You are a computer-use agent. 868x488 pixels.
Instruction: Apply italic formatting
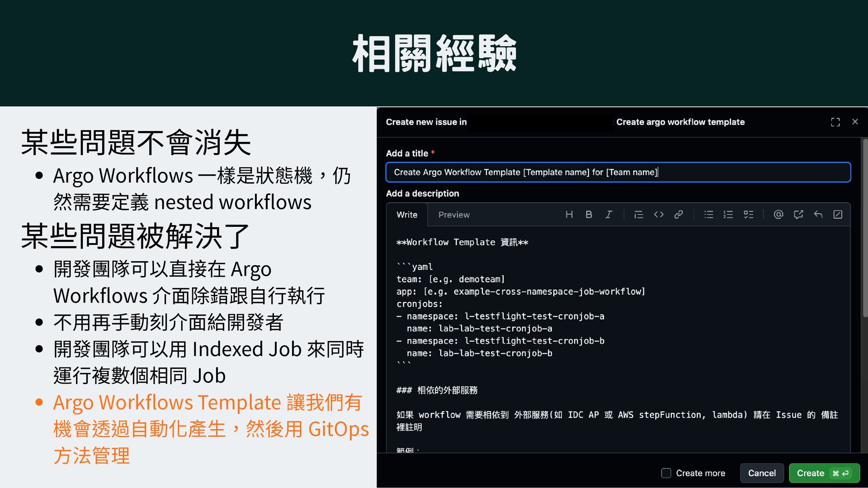(x=609, y=215)
